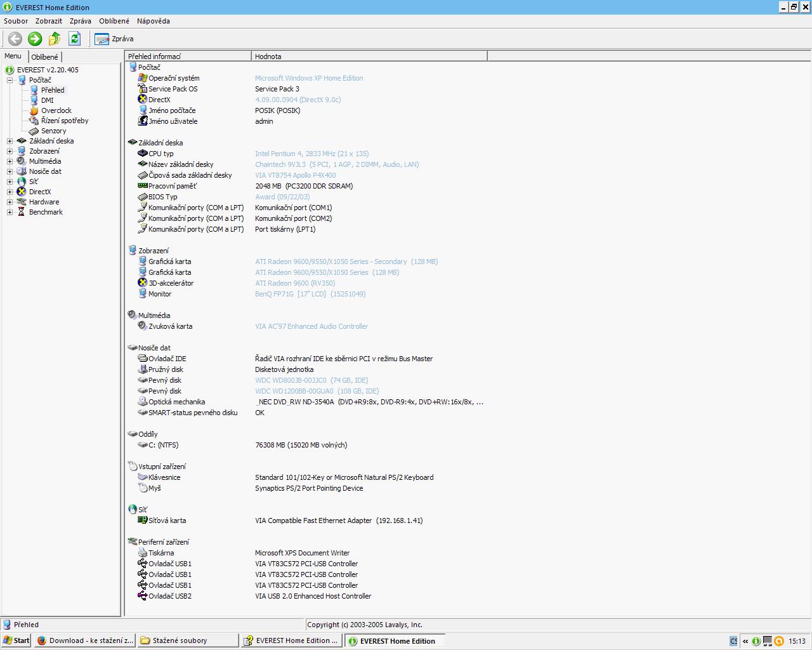Click the Multimédia speaker tree icon
The width and height of the screenshot is (812, 650).
(22, 161)
